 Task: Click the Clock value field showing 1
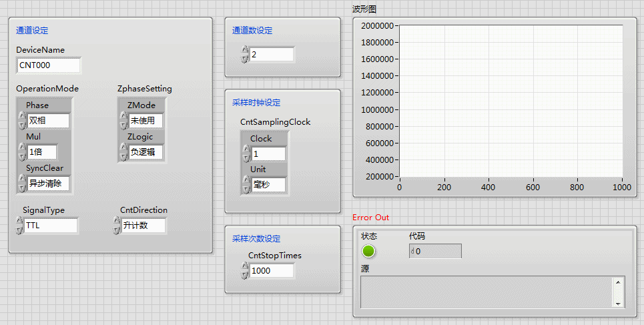click(x=268, y=153)
